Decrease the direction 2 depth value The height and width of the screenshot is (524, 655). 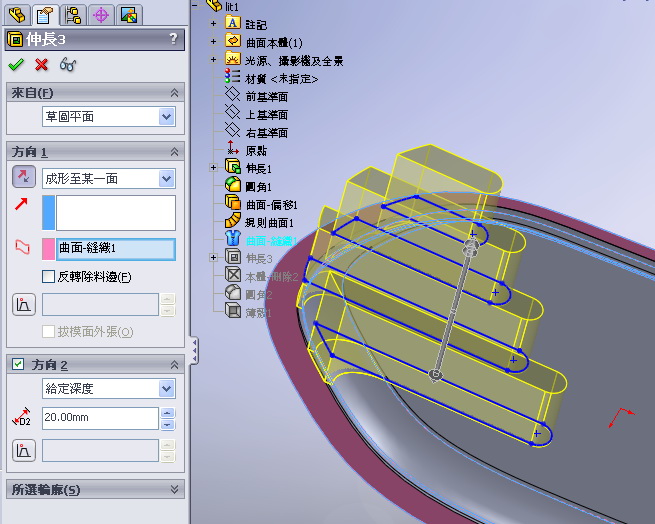pos(168,425)
